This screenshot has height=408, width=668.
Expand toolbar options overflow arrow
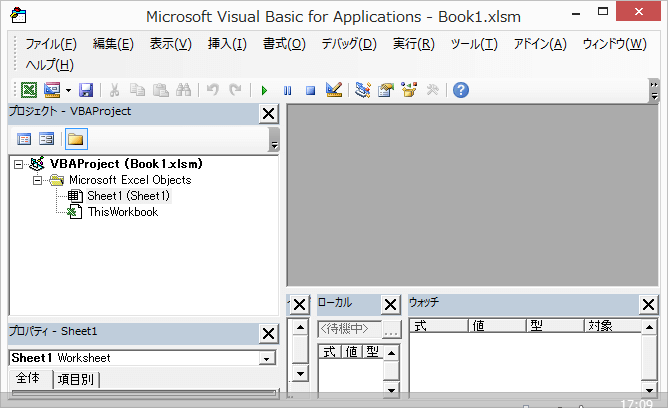click(654, 90)
